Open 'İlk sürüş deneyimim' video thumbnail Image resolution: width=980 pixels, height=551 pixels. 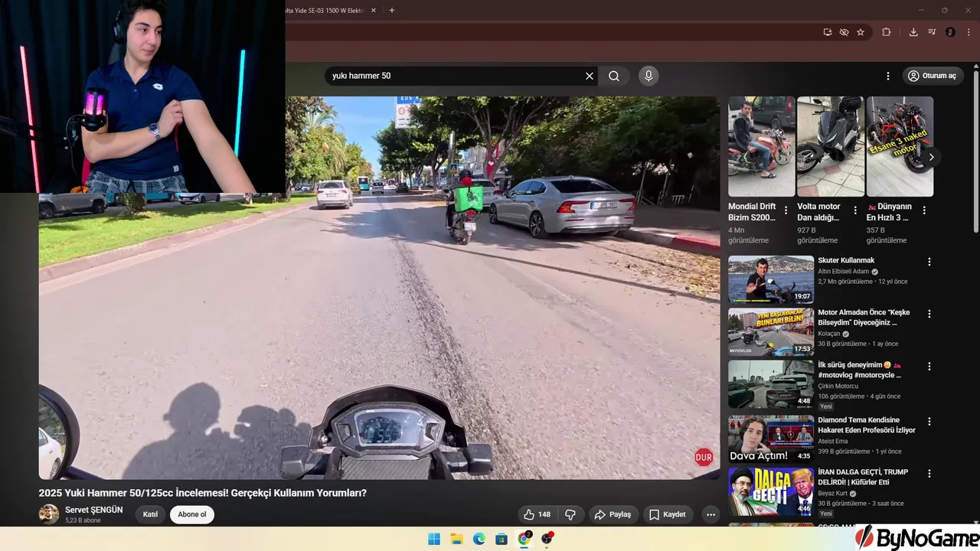[771, 384]
